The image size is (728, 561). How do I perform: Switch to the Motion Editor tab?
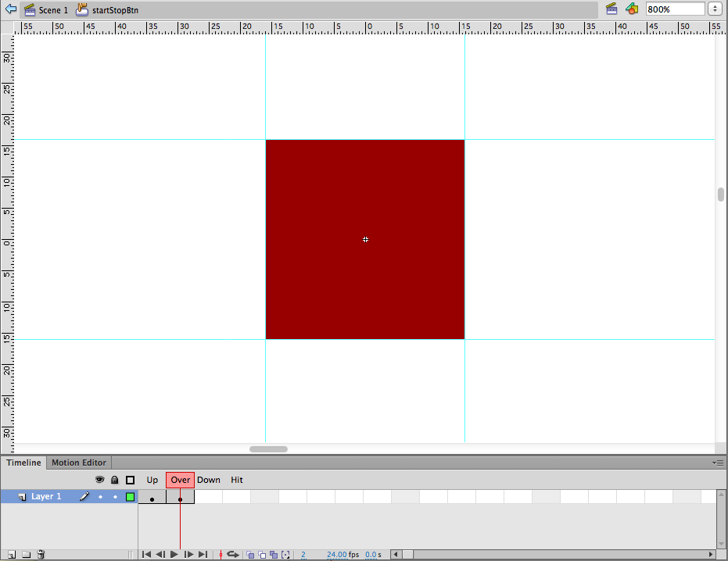pos(78,463)
